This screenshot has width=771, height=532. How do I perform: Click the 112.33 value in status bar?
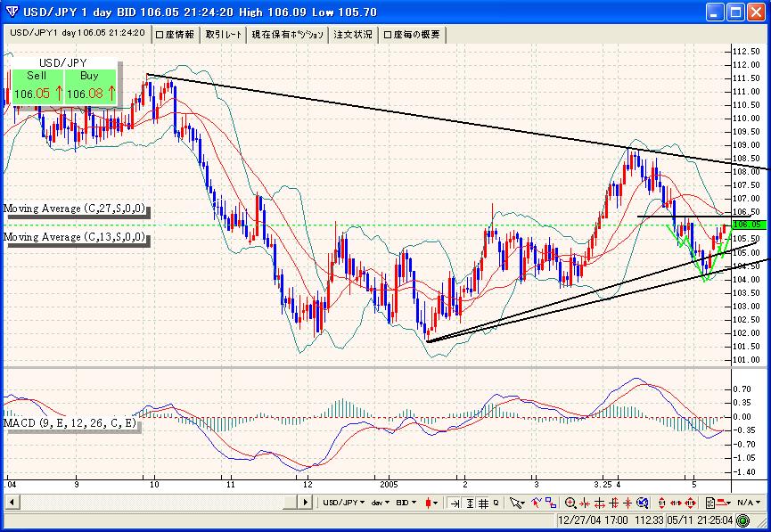[x=649, y=520]
